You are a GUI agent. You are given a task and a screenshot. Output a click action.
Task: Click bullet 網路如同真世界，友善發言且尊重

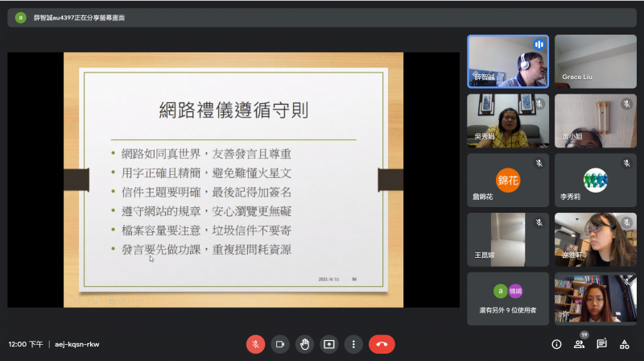click(206, 154)
